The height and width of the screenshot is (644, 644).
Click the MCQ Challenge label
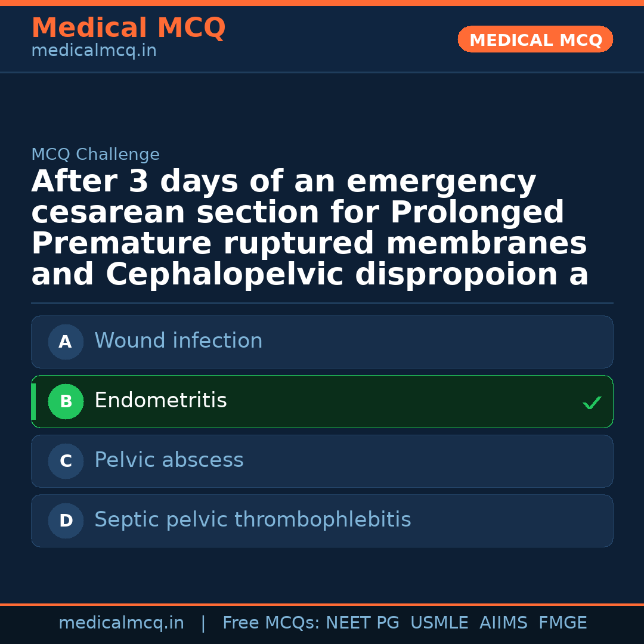[x=95, y=155]
